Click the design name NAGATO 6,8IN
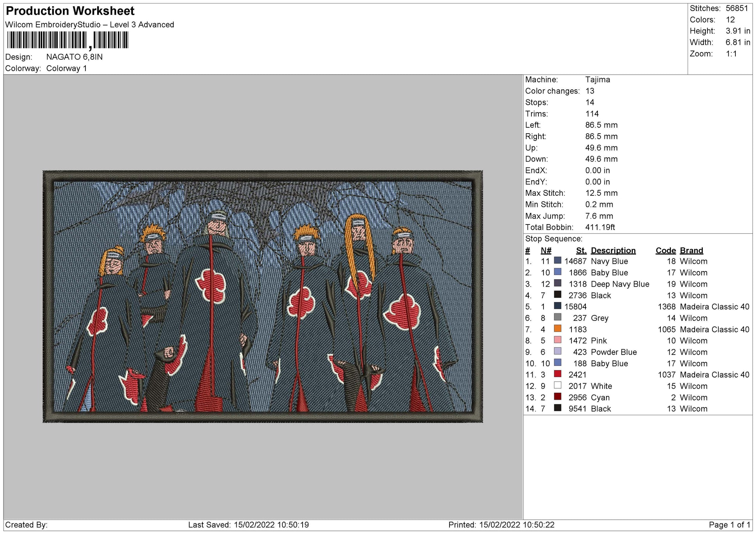 tap(75, 57)
